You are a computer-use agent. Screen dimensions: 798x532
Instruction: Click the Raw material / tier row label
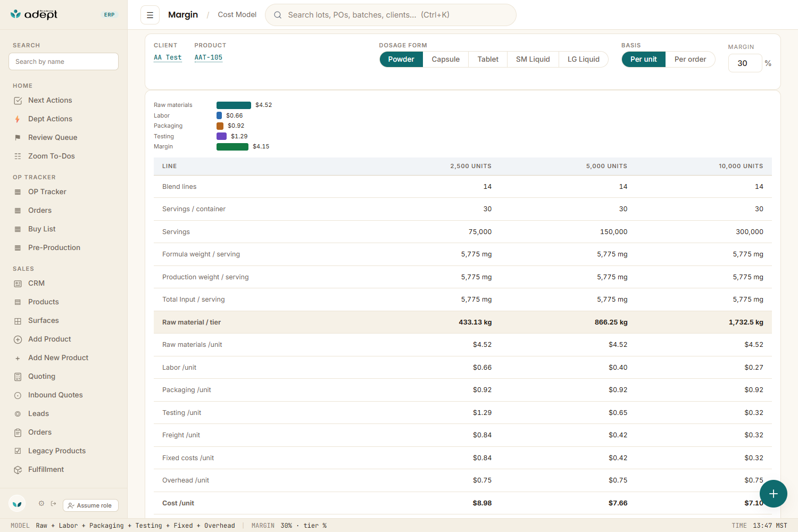(192, 322)
